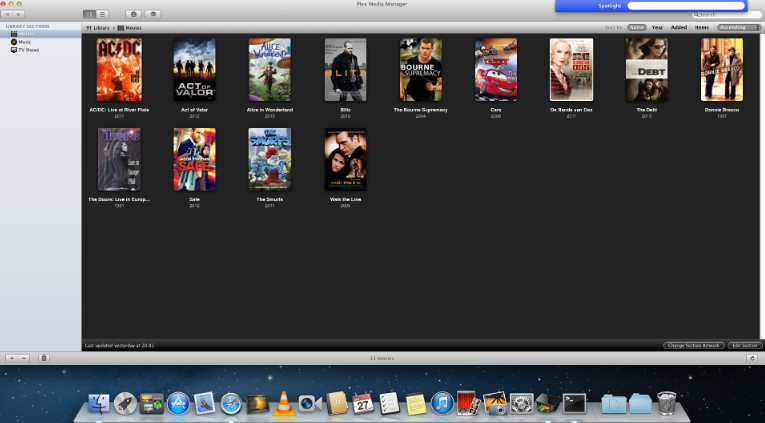Screen dimensions: 765x423
Task: Open Calendar icon showing 27
Action: click(x=363, y=404)
